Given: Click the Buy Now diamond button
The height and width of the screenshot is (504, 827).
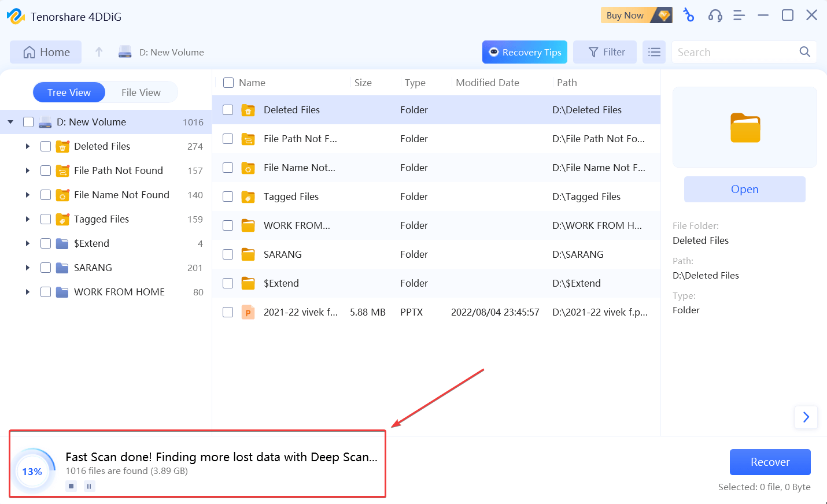Looking at the screenshot, I should tap(636, 15).
